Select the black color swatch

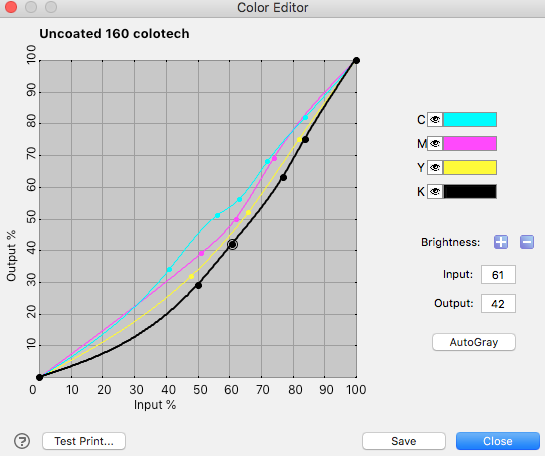(470, 192)
